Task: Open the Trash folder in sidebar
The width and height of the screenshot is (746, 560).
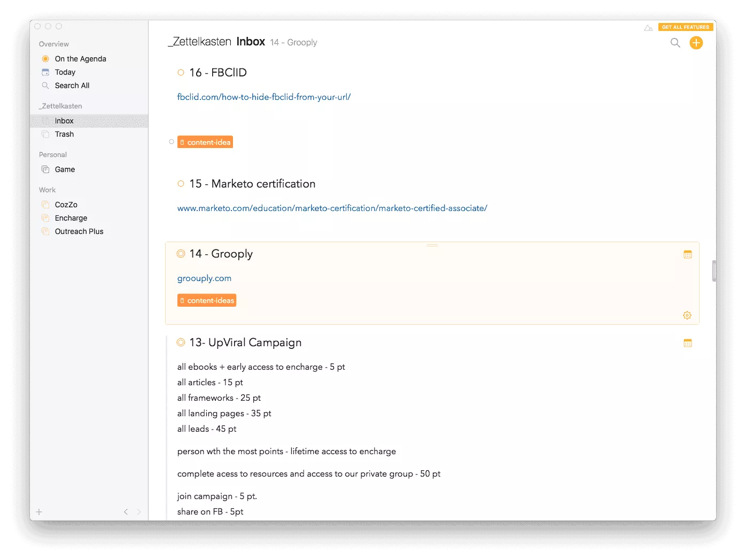Action: (x=64, y=134)
